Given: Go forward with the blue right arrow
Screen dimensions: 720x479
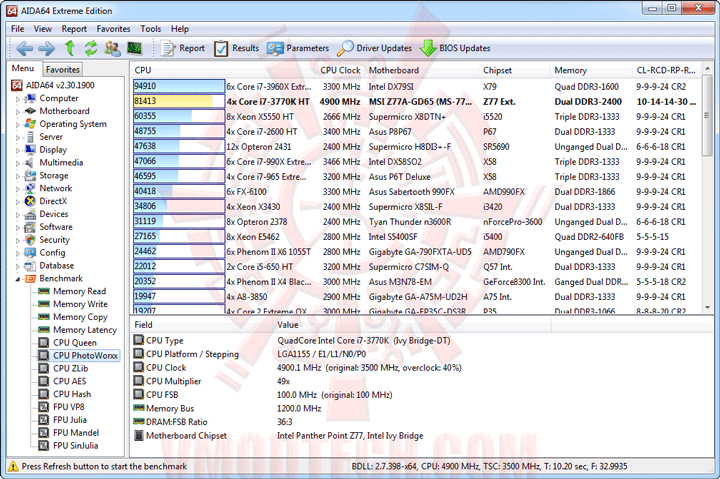Looking at the screenshot, I should pos(46,48).
